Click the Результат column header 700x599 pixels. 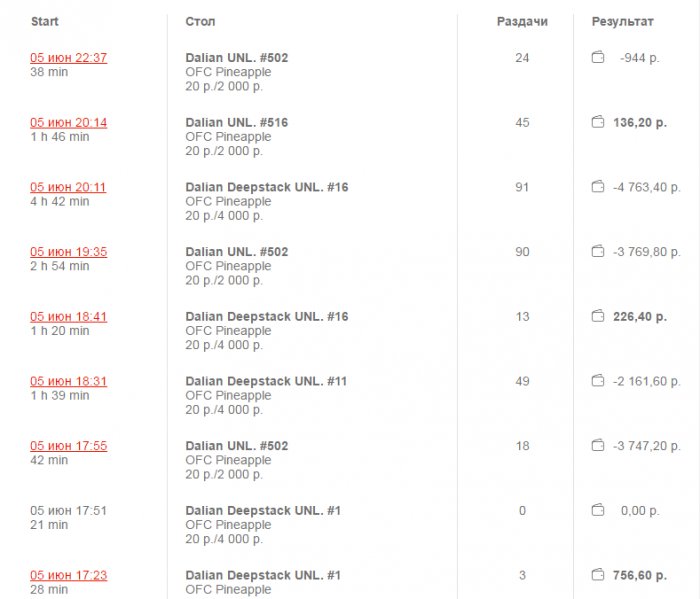pyautogui.click(x=622, y=21)
